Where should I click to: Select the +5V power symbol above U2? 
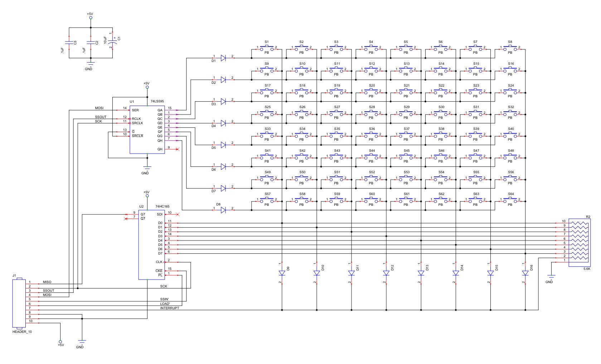[147, 195]
